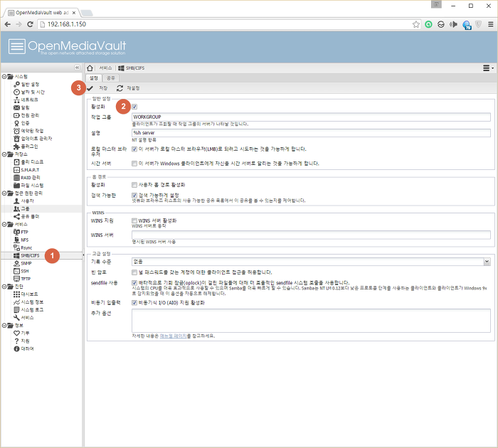The image size is (498, 448).
Task: Open 알림 (Notification) envelope item
Action: [x=21, y=107]
